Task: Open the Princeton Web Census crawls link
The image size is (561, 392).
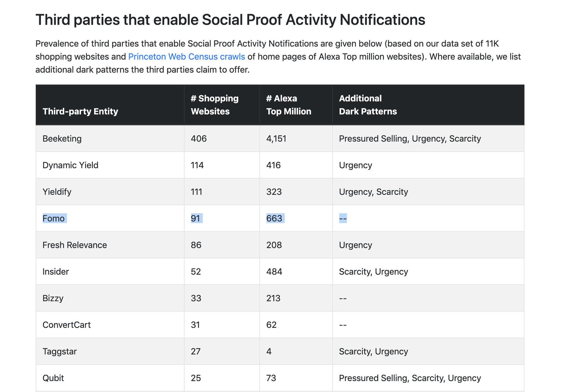Action: pos(187,57)
